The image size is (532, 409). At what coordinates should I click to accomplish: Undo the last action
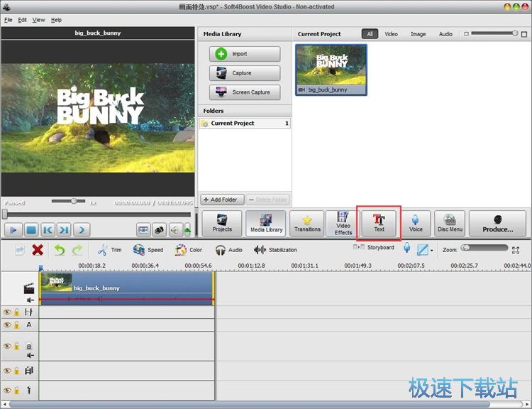(x=60, y=250)
